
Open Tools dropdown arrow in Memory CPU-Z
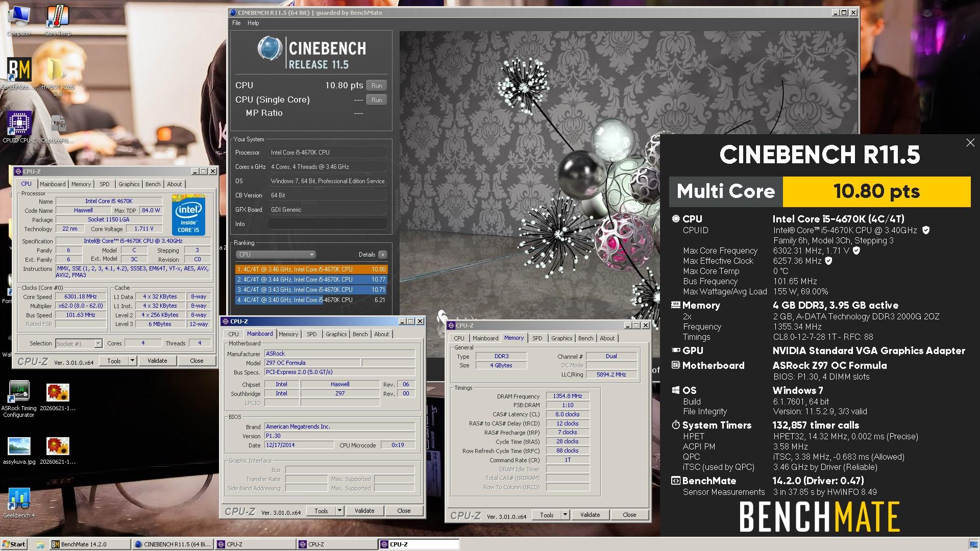[x=565, y=515]
